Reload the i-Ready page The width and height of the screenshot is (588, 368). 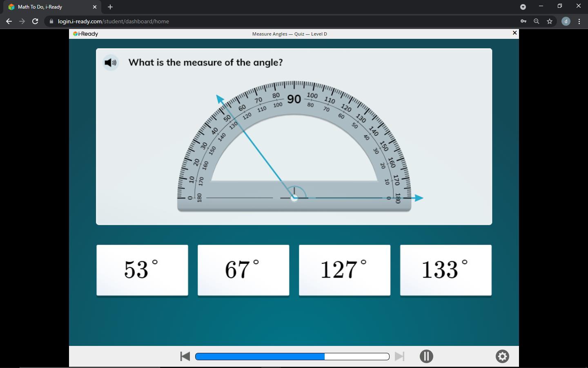[35, 21]
